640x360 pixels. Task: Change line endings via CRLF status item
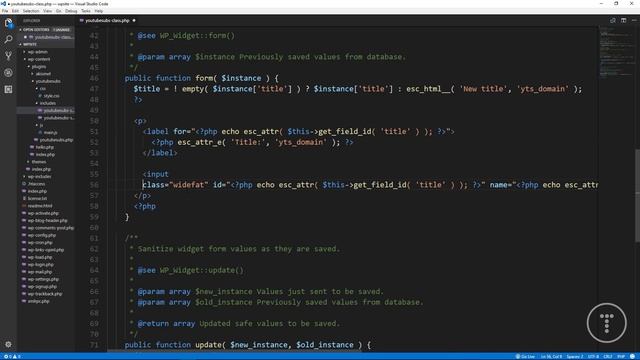607,356
